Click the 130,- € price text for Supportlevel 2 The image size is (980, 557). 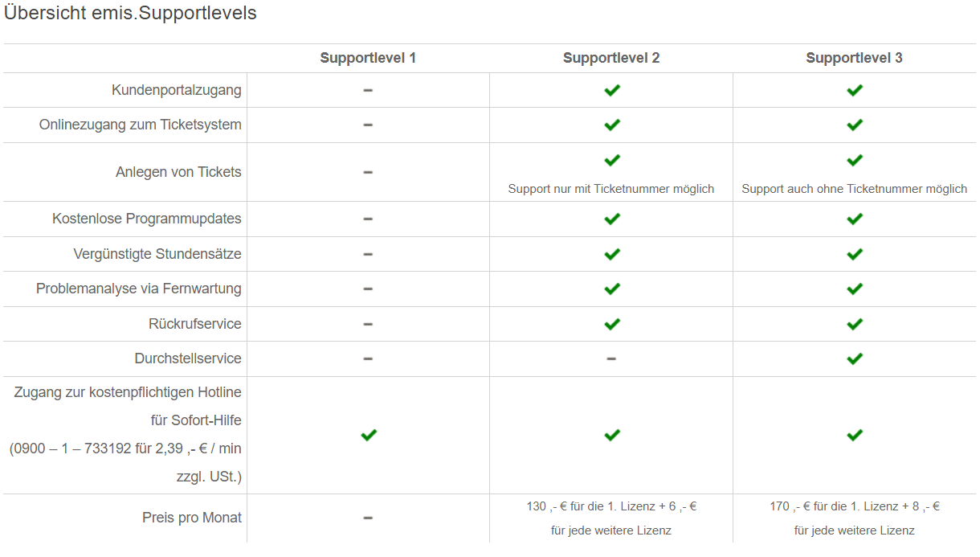[x=611, y=518]
